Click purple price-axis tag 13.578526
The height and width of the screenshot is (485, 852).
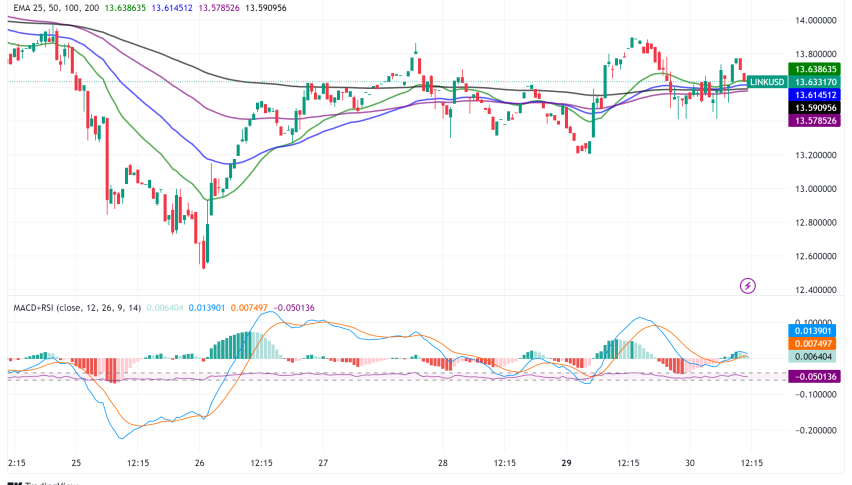pos(815,121)
